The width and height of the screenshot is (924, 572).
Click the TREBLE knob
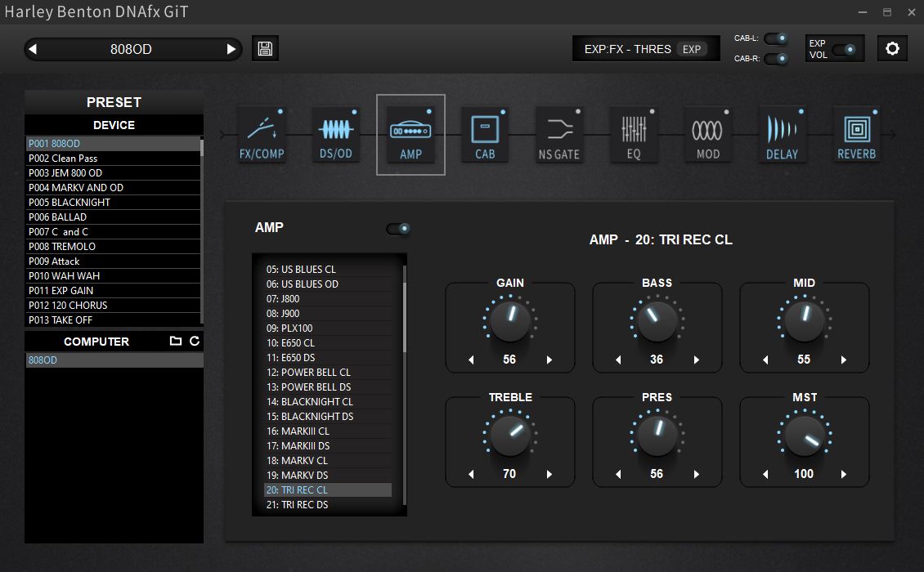coord(510,436)
